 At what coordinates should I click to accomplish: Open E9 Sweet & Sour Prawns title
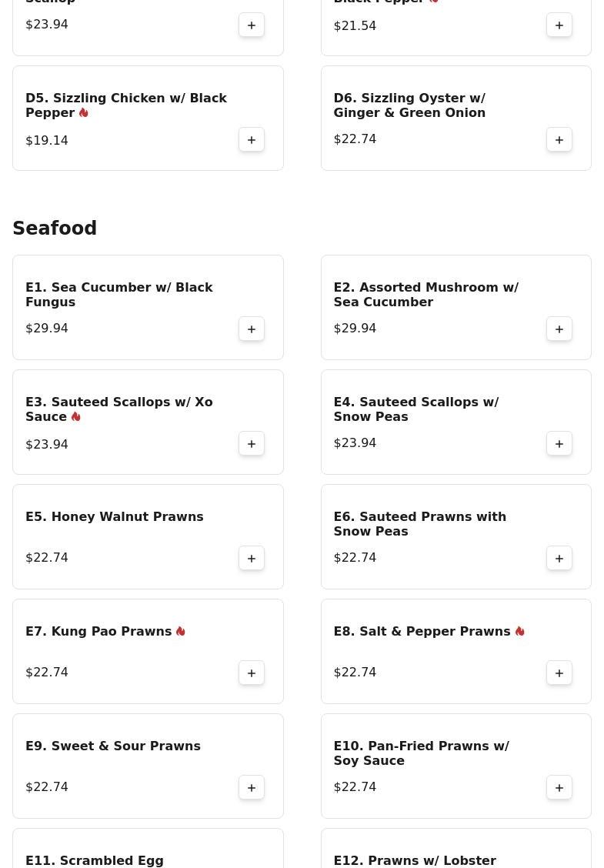113,746
